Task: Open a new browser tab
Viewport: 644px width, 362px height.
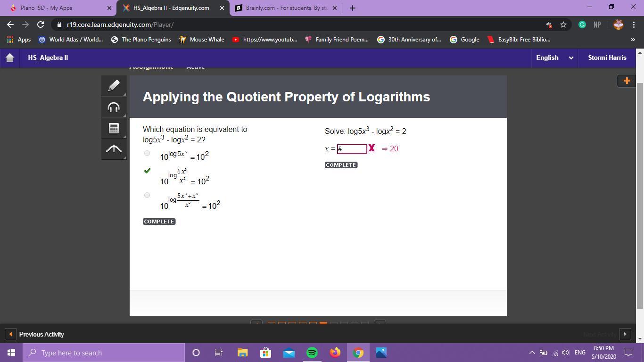Action: [352, 8]
